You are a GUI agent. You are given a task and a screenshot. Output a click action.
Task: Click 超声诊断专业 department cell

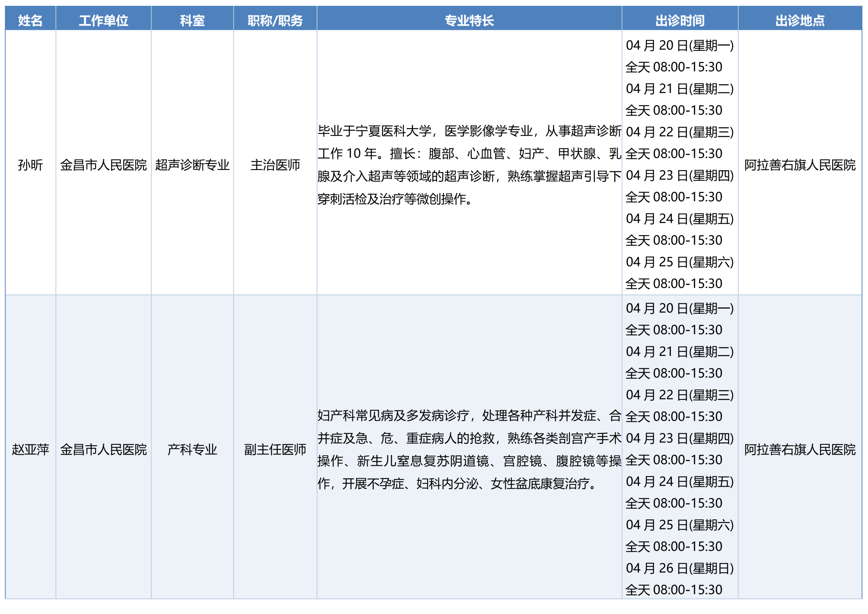click(x=192, y=165)
